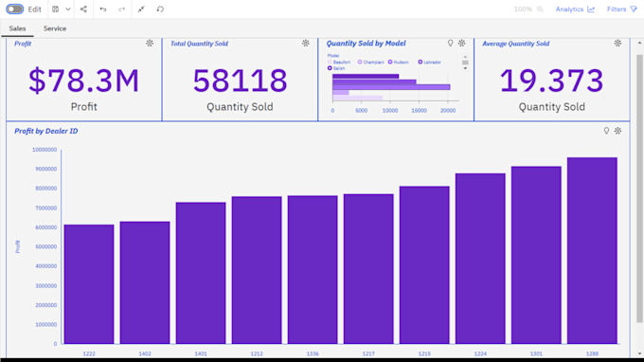
Task: Click insights lightbulb on Profit by Dealer ID
Action: (606, 131)
